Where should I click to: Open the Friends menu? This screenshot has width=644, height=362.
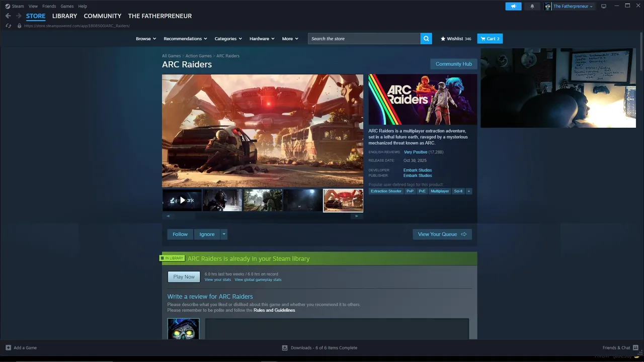[49, 6]
